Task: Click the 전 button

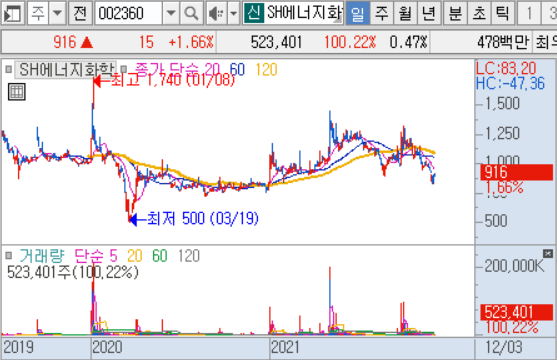Action: point(80,14)
